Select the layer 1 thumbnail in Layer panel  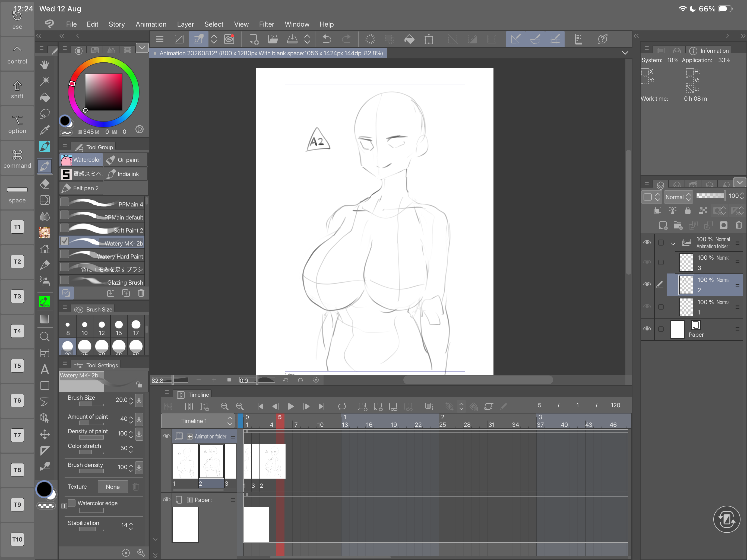coord(686,307)
